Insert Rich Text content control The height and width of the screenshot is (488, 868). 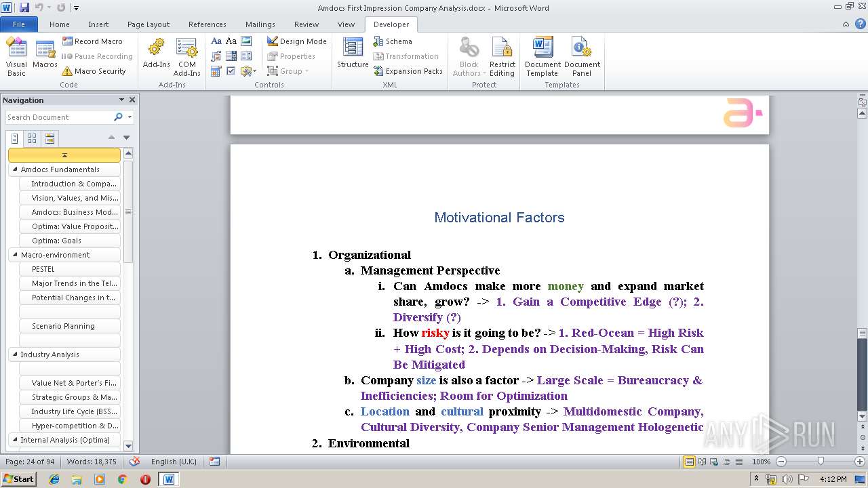click(x=216, y=41)
